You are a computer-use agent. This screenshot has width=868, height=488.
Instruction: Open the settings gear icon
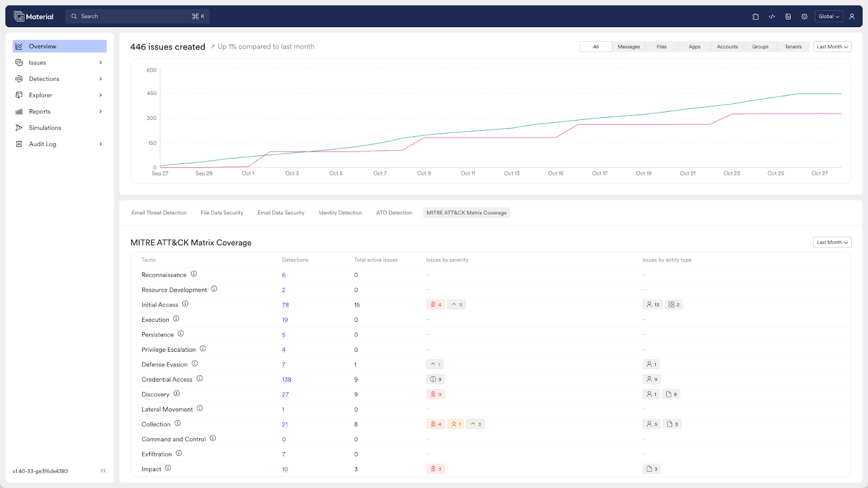[805, 17]
